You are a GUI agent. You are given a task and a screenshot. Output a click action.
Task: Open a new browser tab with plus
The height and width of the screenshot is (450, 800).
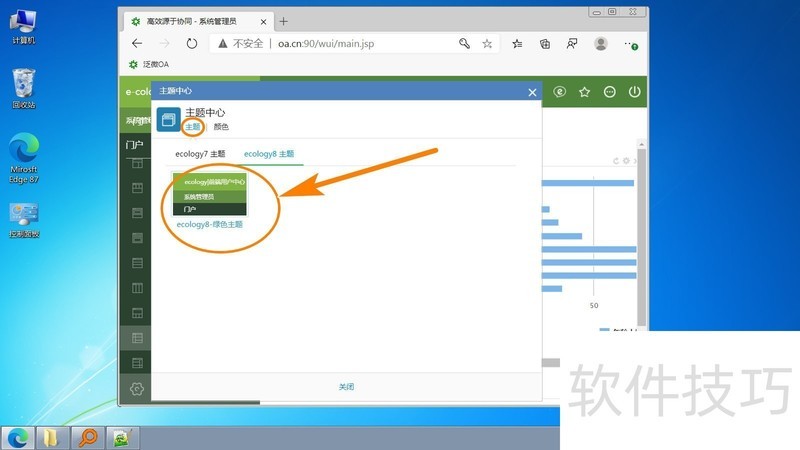coord(284,21)
